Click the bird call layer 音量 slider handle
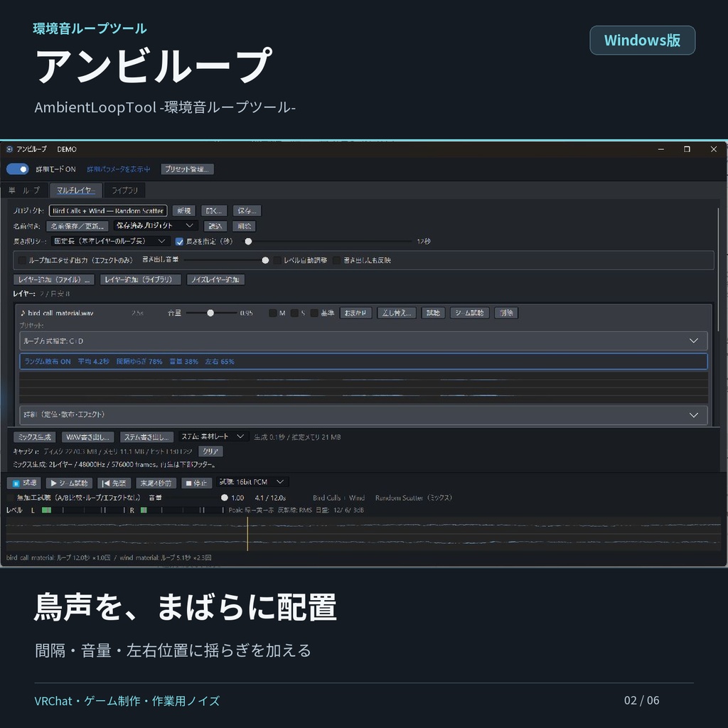The width and height of the screenshot is (728, 728). tap(210, 313)
